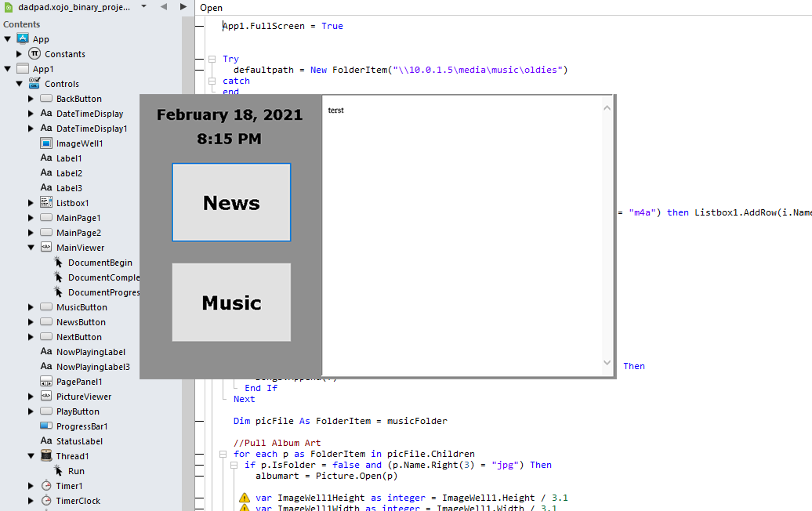
Task: Expand the BackButton tree node
Action: [31, 99]
